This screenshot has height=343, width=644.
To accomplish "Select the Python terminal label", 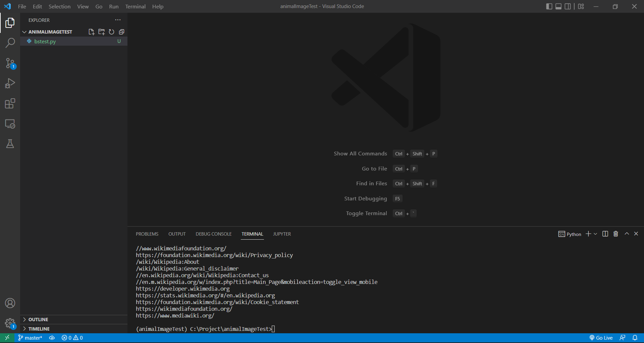I will tap(570, 234).
